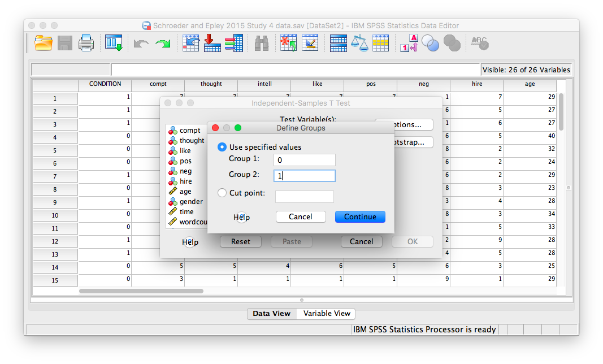Cancel the Define Groups dialog
The height and width of the screenshot is (364, 603).
tap(300, 216)
